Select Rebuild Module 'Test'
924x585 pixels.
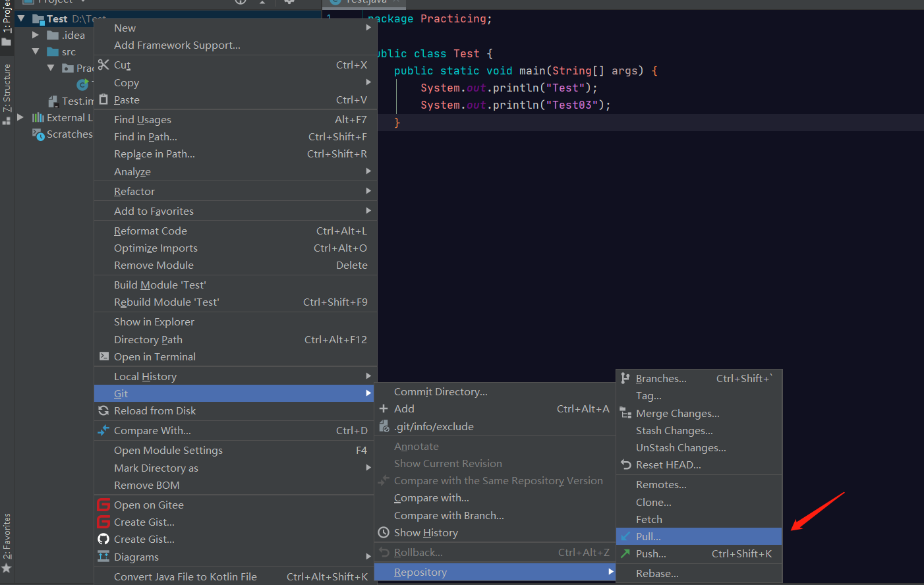tap(235, 302)
